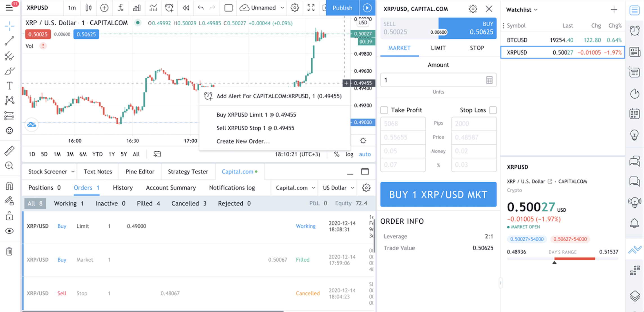Select the Text annotation tool
This screenshot has height=312, width=644.
9,86
